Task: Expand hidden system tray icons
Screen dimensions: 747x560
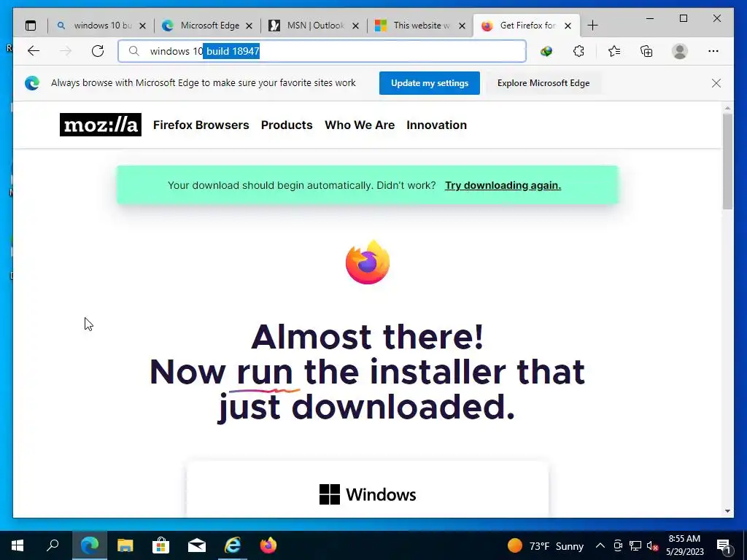Action: point(600,545)
